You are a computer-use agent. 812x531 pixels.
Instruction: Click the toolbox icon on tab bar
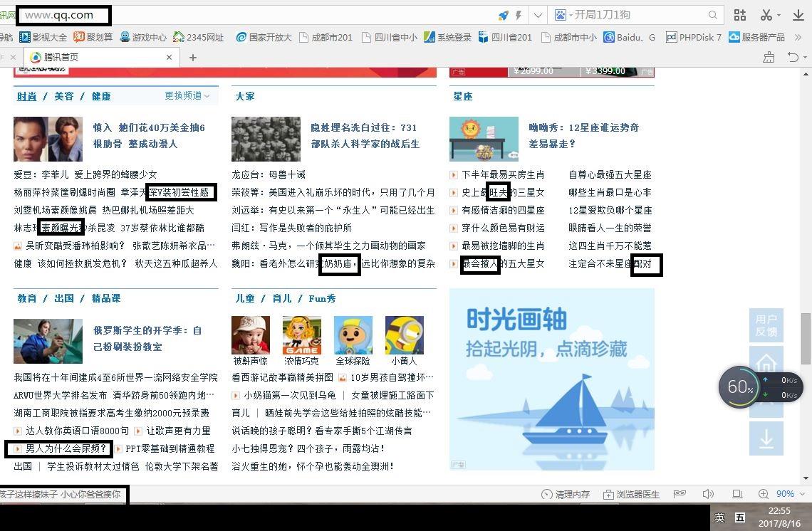coord(769,57)
